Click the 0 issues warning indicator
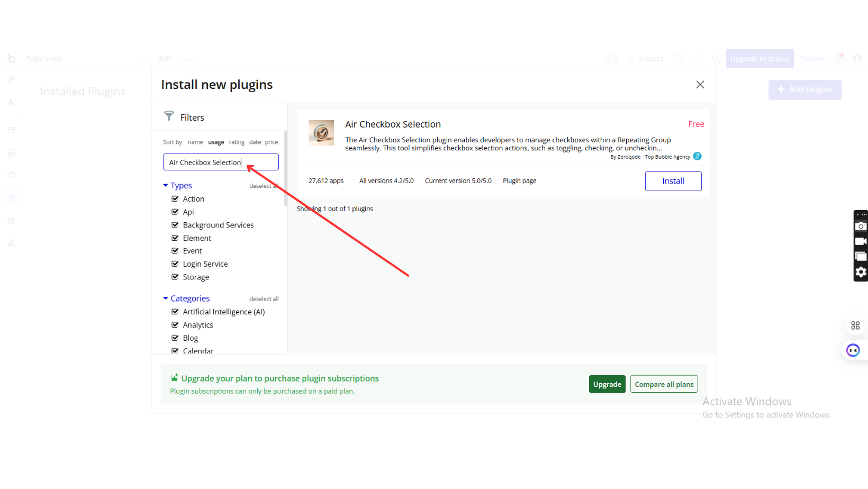The height and width of the screenshot is (489, 868). 646,59
